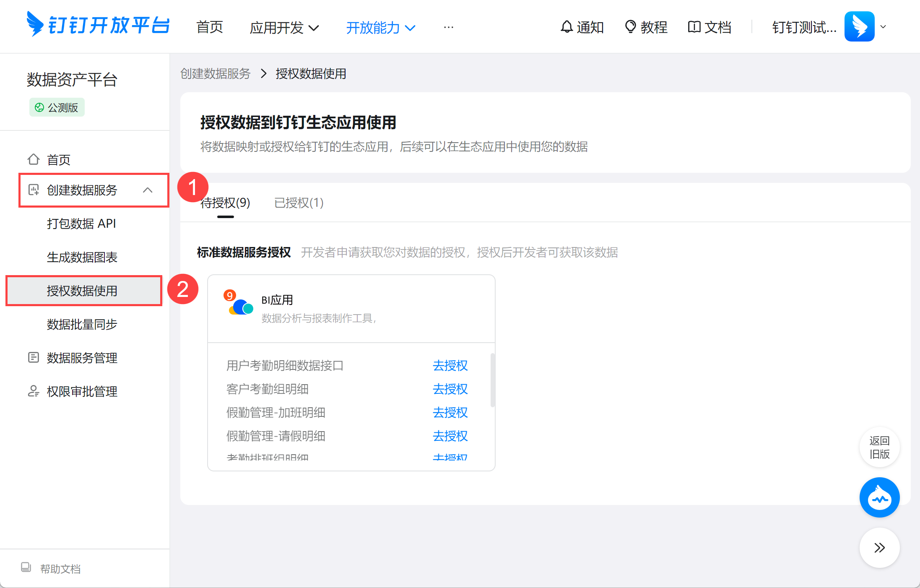Screen dimensions: 920x588
Task: Click the double-arrow collapse button
Action: pos(879,548)
